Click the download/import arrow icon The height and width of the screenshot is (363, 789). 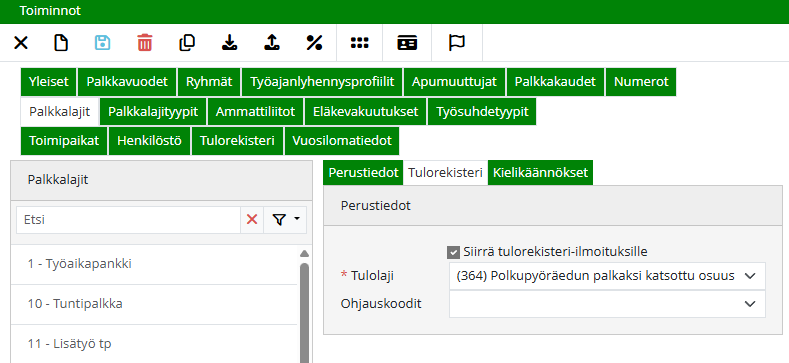(229, 43)
